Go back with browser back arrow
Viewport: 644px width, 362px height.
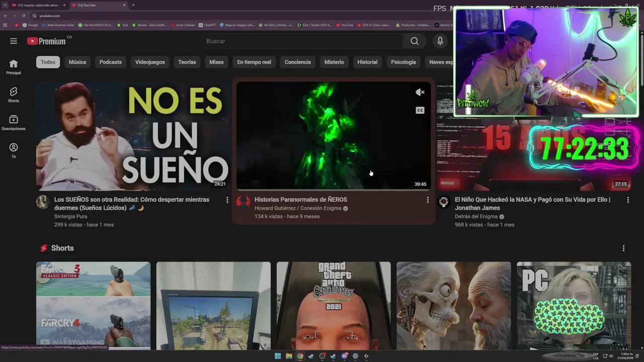click(5, 16)
